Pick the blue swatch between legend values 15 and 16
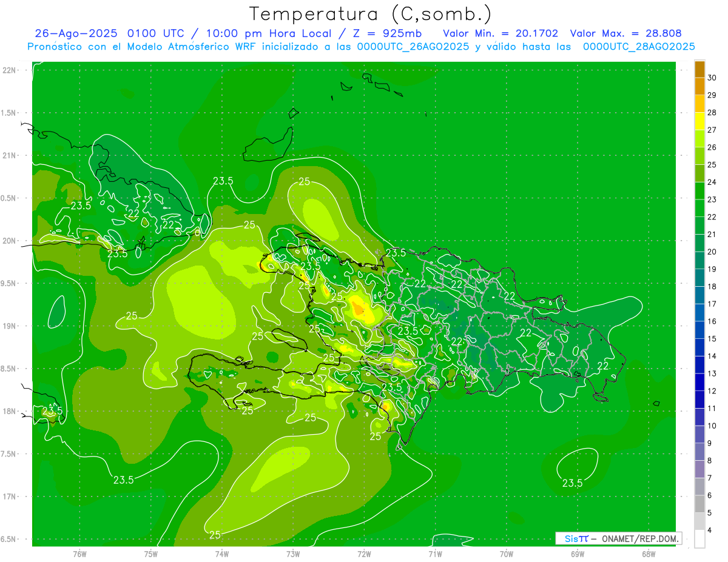 point(699,330)
